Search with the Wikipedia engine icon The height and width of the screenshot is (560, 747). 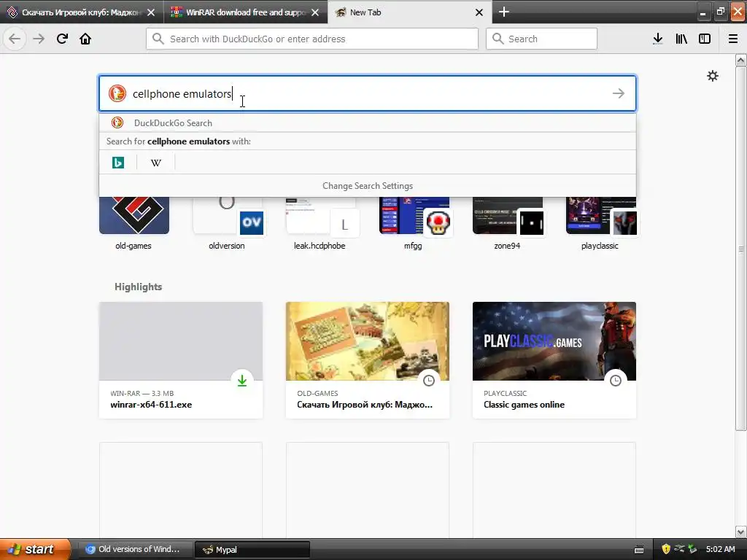click(156, 163)
